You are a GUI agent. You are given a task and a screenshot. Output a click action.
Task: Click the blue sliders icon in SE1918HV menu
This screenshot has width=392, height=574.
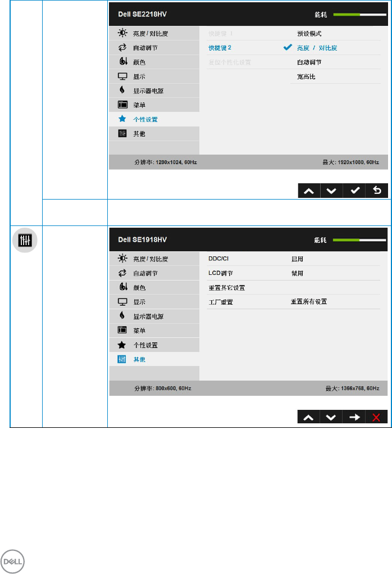(x=122, y=359)
